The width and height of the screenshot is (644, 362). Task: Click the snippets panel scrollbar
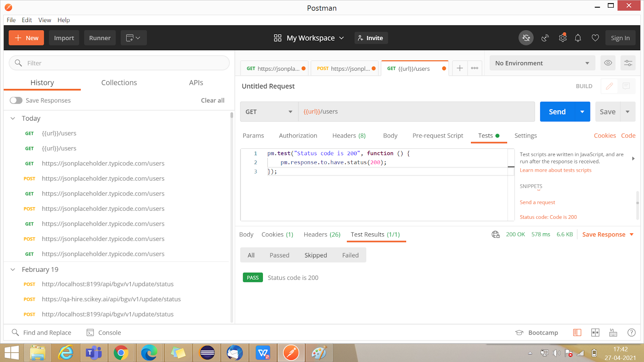click(637, 205)
